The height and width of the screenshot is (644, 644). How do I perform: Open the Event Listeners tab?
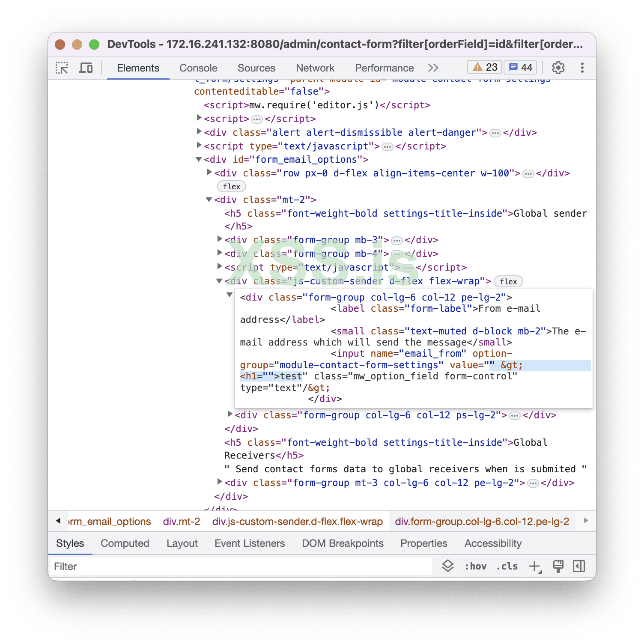coord(250,543)
